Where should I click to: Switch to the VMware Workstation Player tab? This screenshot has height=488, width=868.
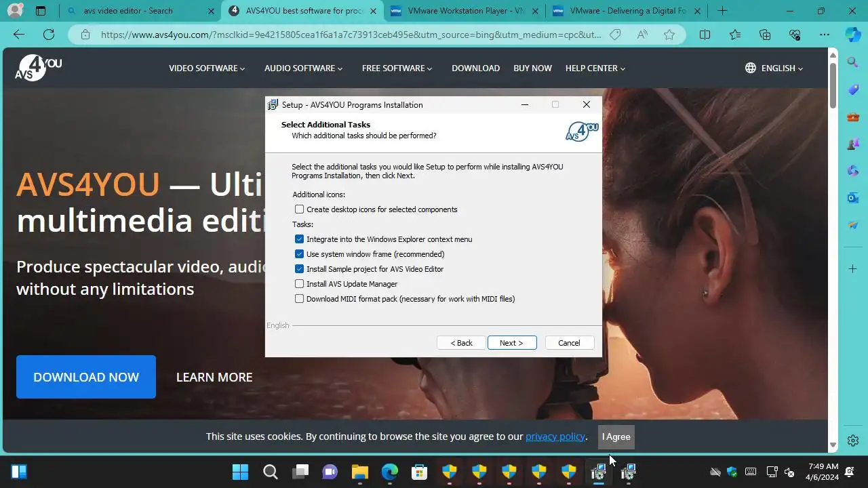pyautogui.click(x=465, y=11)
